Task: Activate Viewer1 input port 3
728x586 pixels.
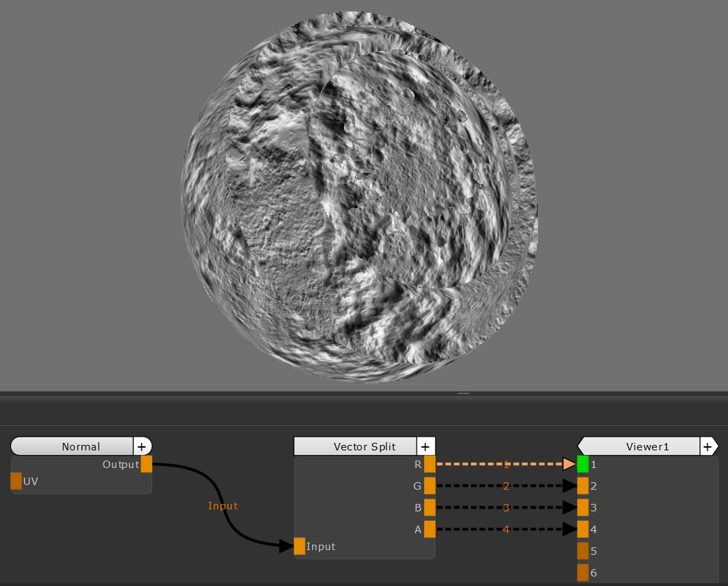Action: click(583, 508)
